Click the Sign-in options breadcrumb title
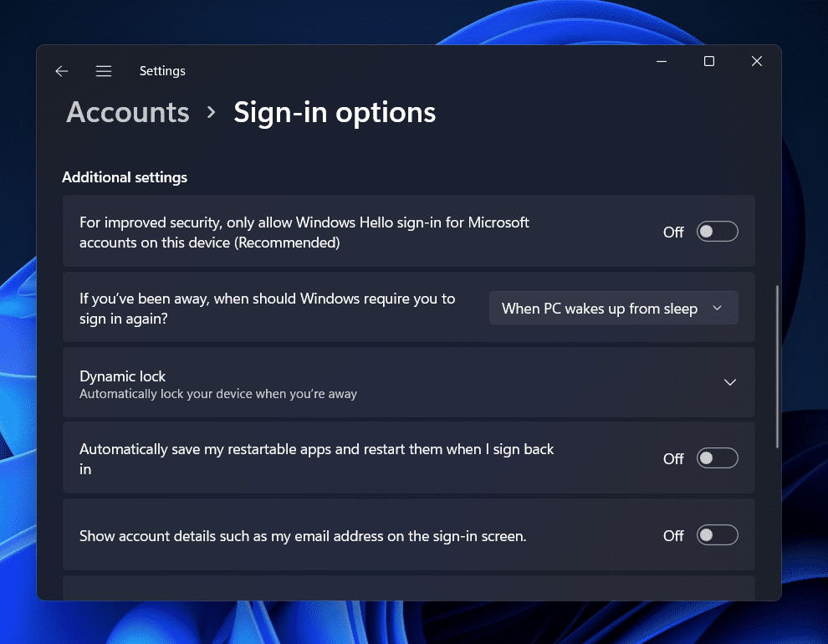828x644 pixels. (335, 112)
